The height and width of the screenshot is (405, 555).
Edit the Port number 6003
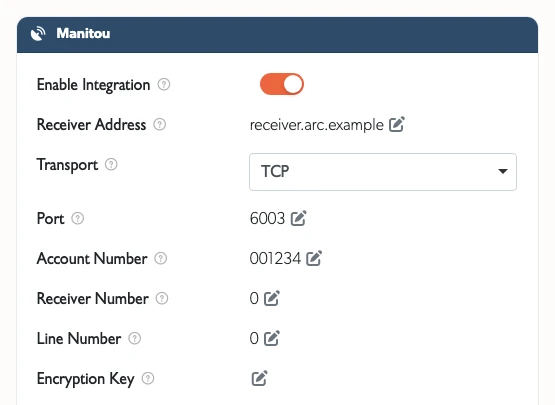tap(298, 218)
